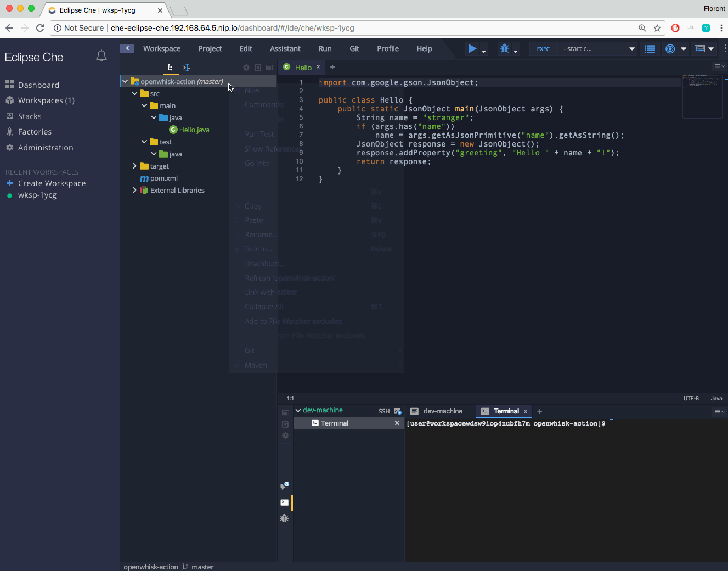
Task: Toggle the highlighted projects view icon in explorer
Action: (x=171, y=67)
